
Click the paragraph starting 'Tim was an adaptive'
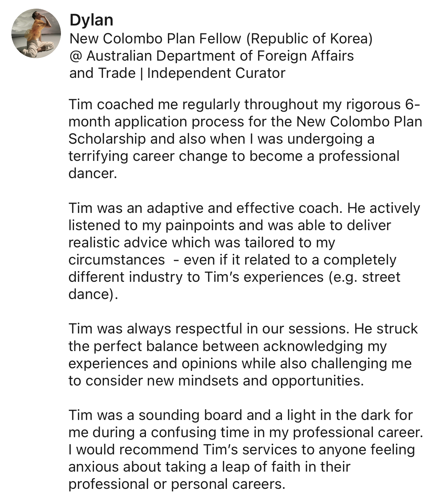pos(244,251)
